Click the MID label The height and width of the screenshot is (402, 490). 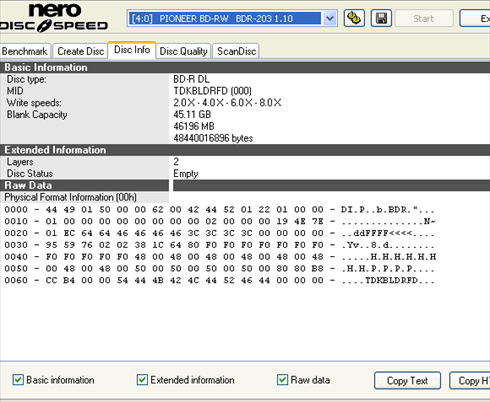tap(15, 91)
